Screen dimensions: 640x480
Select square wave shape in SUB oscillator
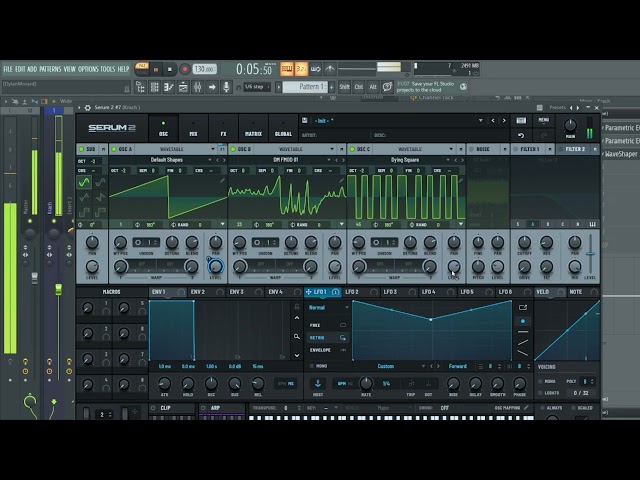click(84, 212)
